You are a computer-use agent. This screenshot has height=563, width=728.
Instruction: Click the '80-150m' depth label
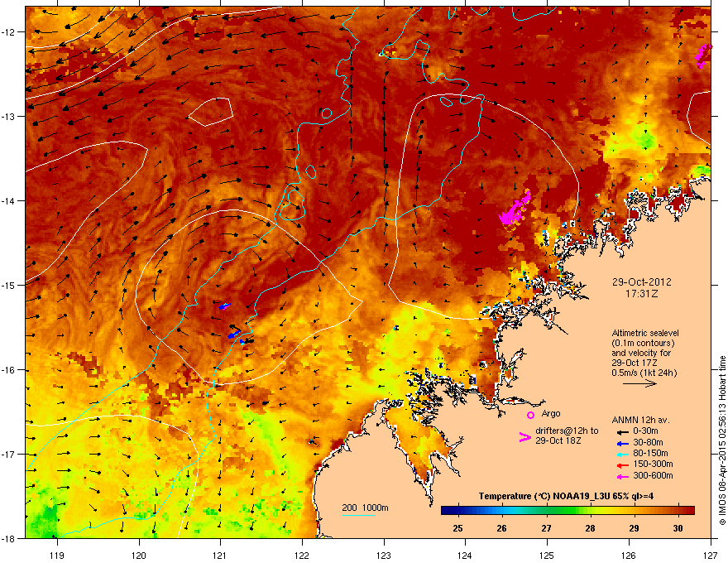[x=650, y=453]
